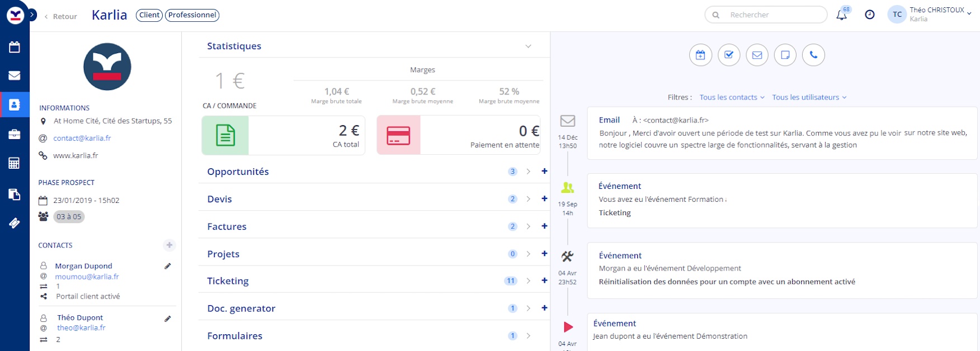980x351 pixels.
Task: Click the contact@karlia.fr email link
Action: pos(82,138)
